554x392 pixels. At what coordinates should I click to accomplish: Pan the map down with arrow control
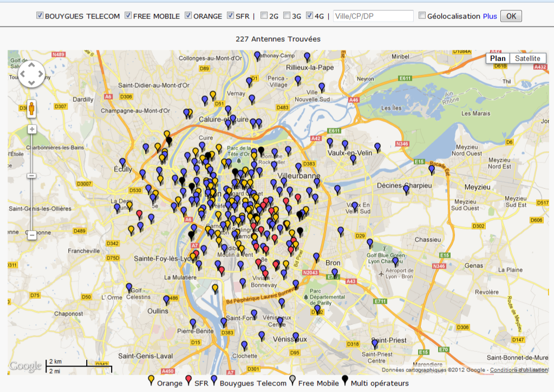coord(31,83)
